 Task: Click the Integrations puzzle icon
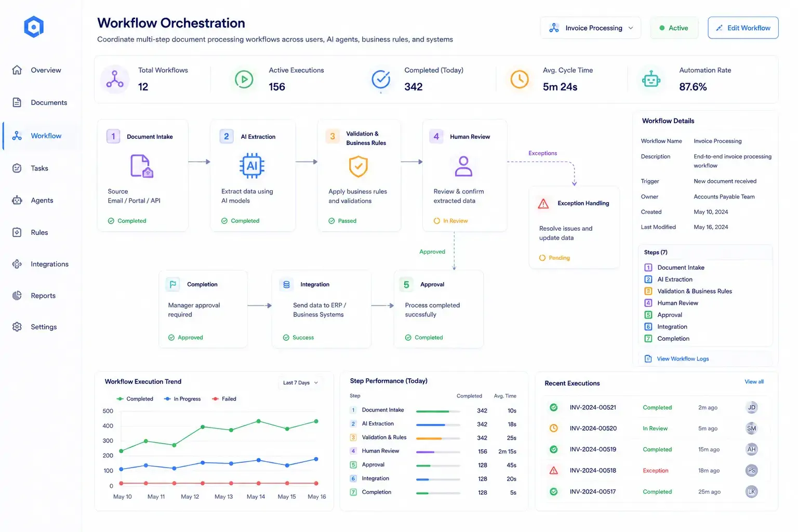tap(17, 264)
